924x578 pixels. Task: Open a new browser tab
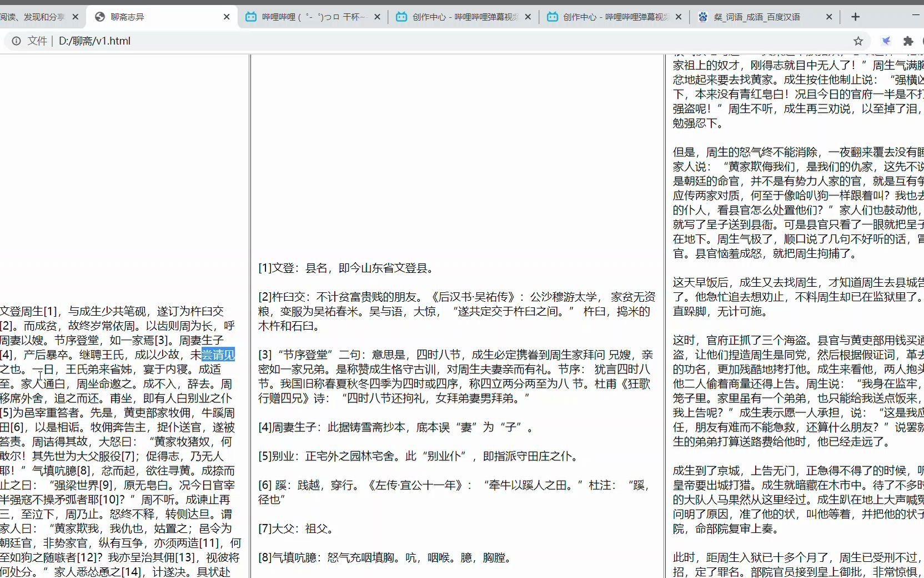pyautogui.click(x=856, y=17)
